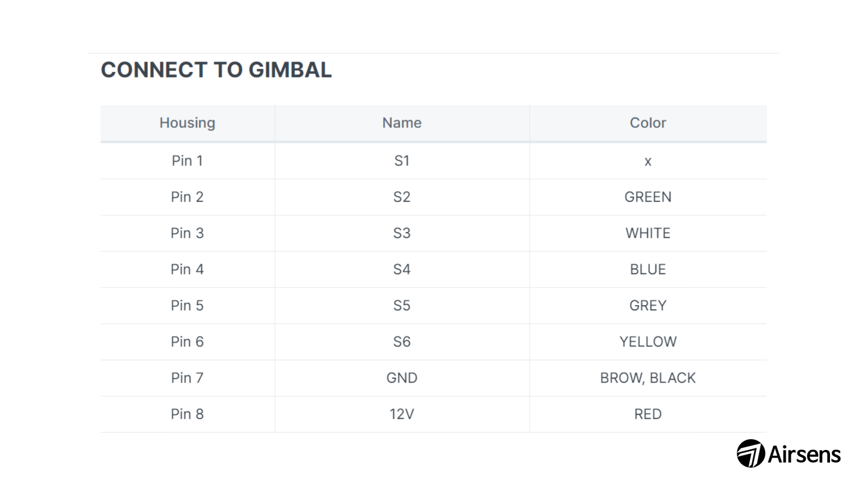The width and height of the screenshot is (868, 488).
Task: Select the S4 name cell
Action: point(402,269)
